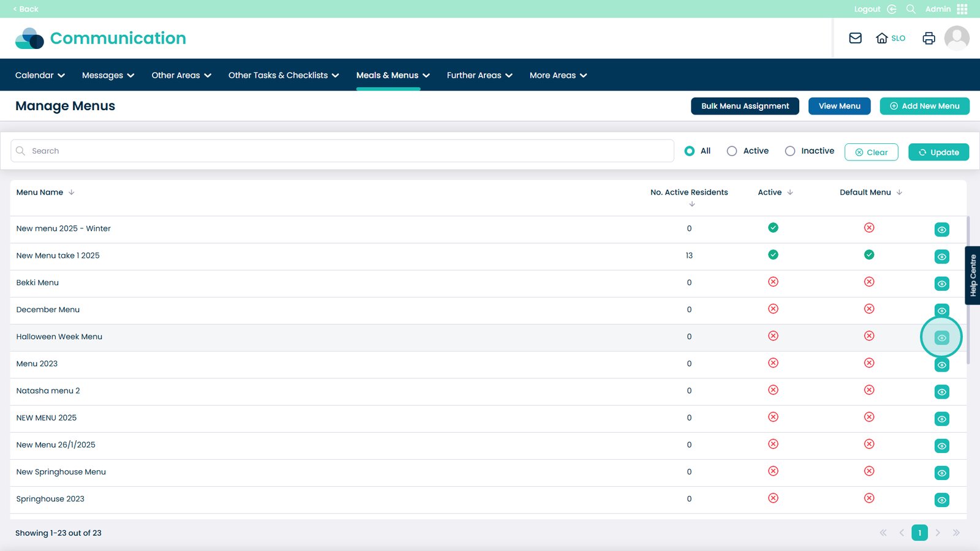Screen dimensions: 980x551
Task: Click eye icon for New menu 2025 - Winter
Action: point(941,230)
